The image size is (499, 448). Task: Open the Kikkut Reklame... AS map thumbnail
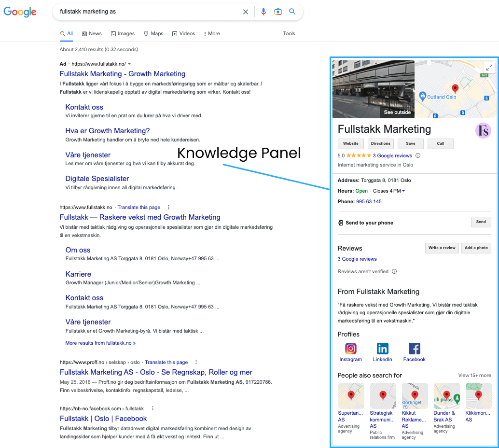pyautogui.click(x=415, y=396)
